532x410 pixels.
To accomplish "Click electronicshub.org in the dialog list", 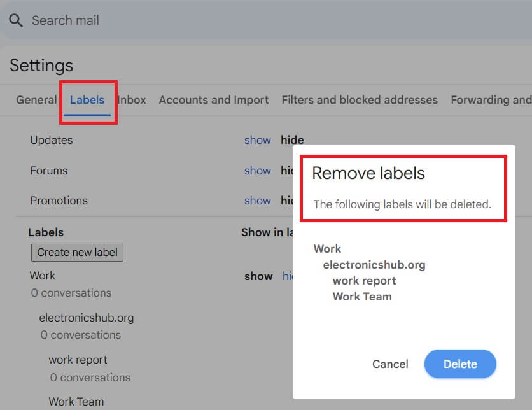I will [x=374, y=264].
